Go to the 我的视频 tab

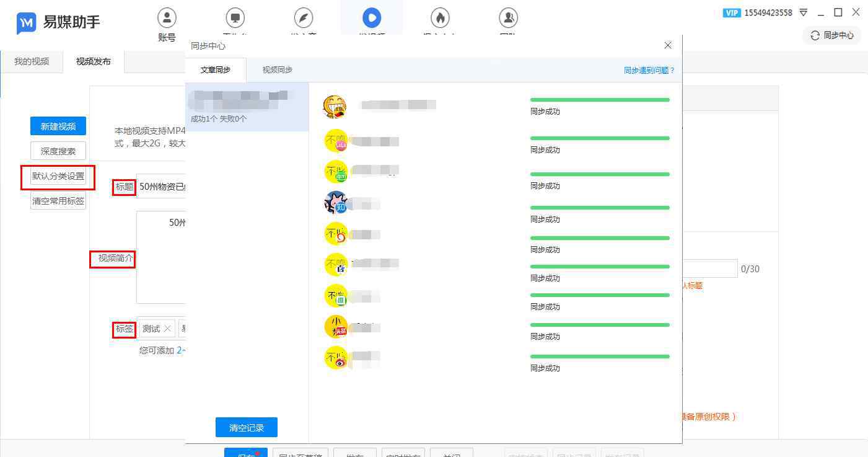tap(32, 61)
